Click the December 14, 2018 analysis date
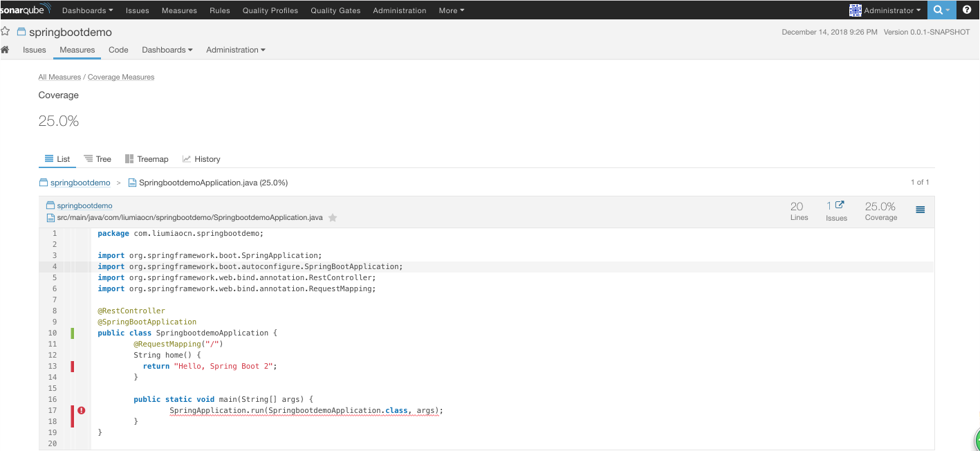Screen dimensions: 980x451 829,32
